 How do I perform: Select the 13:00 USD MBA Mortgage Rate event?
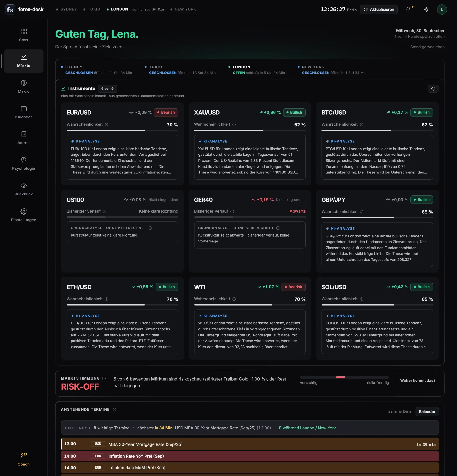250,444
